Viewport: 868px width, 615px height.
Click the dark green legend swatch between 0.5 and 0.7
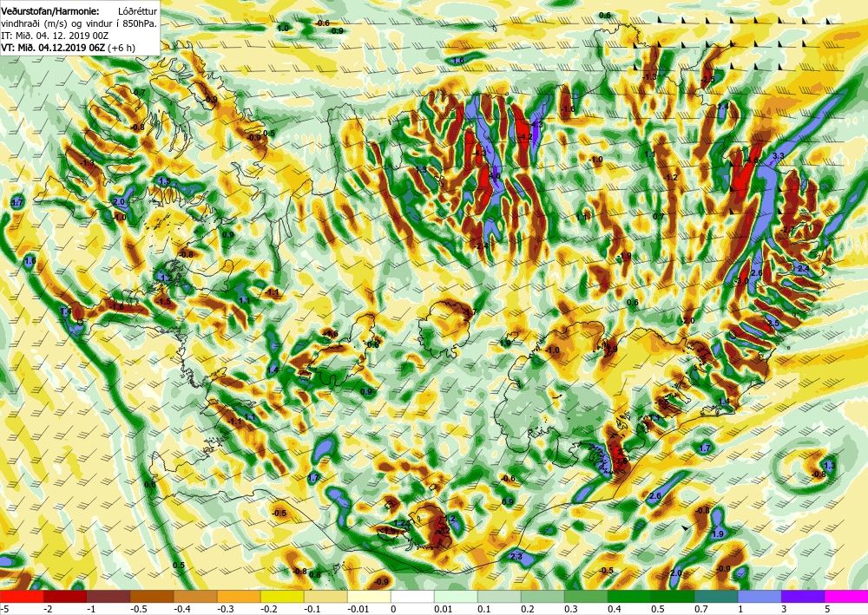pos(673,596)
